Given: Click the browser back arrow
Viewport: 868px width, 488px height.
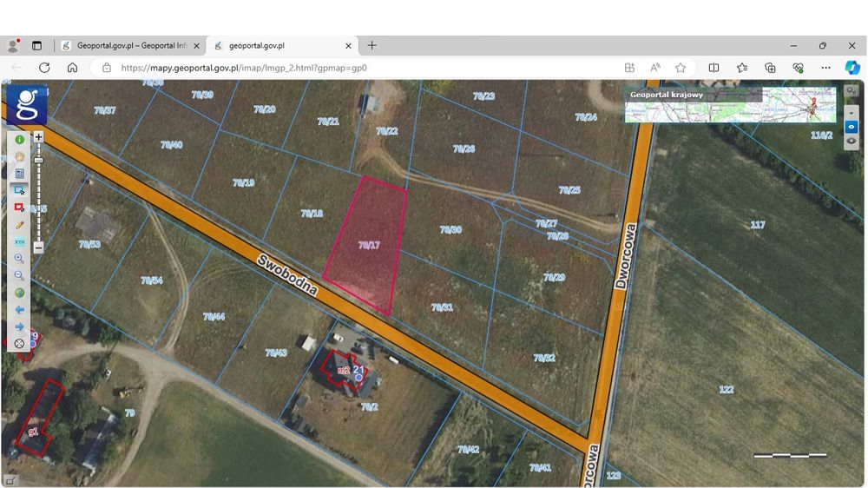Looking at the screenshot, I should (x=16, y=68).
